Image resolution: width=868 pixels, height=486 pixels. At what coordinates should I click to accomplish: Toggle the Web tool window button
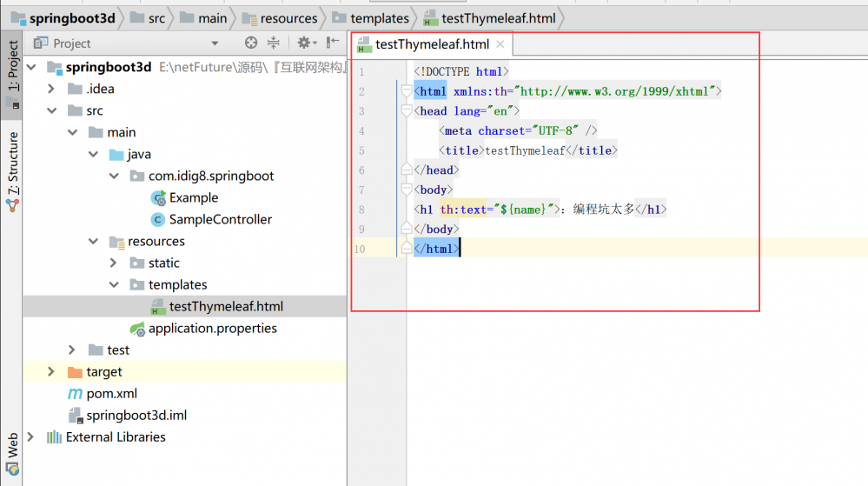pos(12,445)
